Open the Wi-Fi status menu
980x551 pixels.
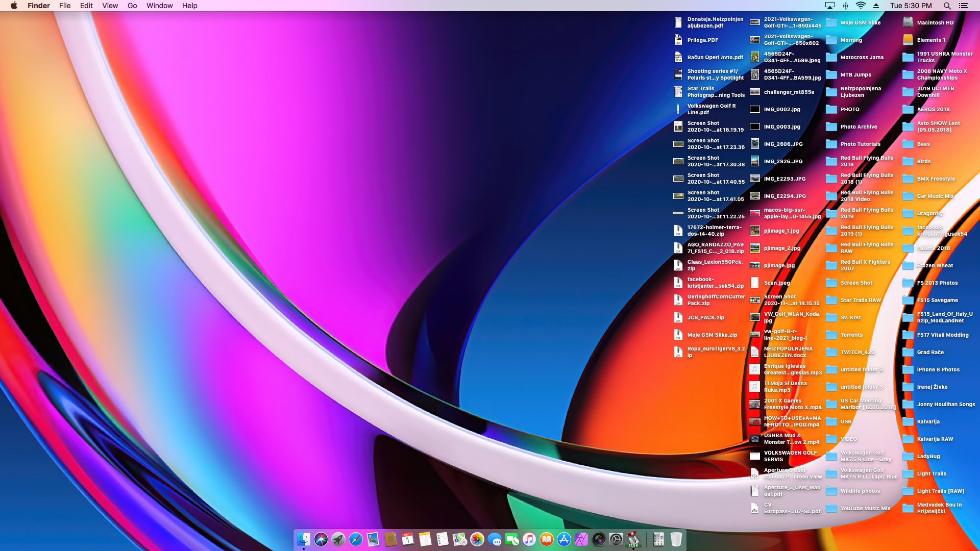point(861,6)
